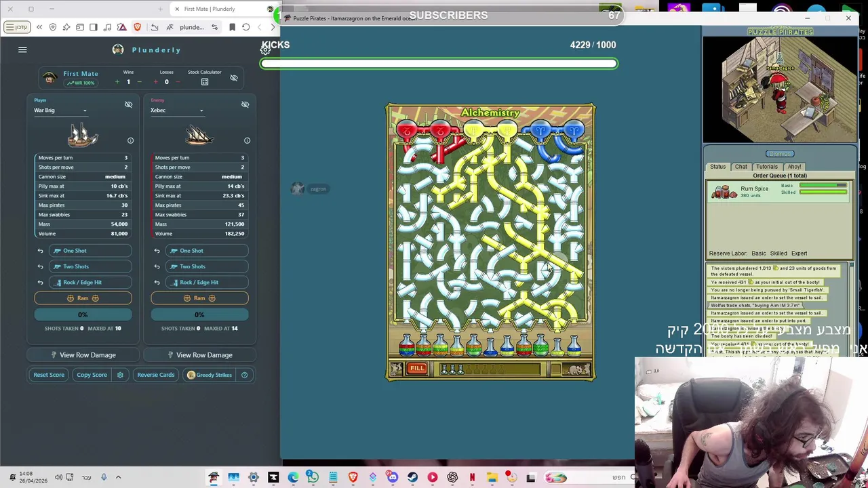The height and width of the screenshot is (488, 868).
Task: Open the browser site settings icon
Action: (214, 27)
